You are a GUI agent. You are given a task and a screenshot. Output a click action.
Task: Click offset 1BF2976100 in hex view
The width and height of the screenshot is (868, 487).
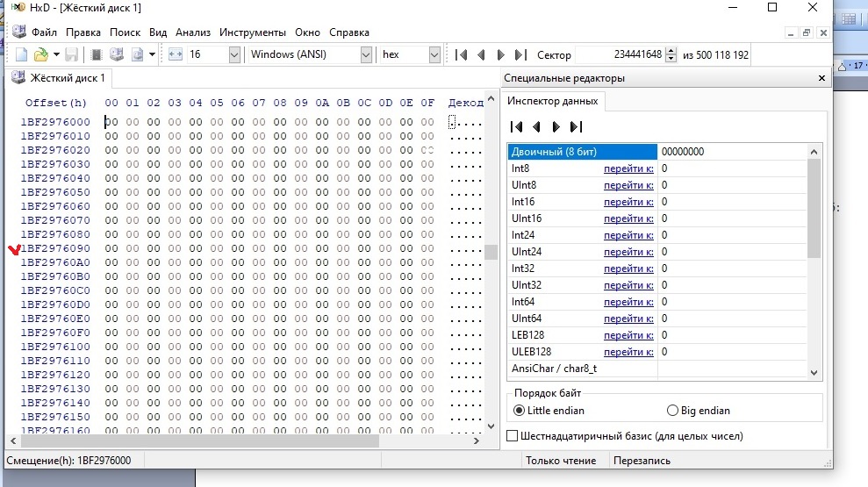[x=55, y=347]
